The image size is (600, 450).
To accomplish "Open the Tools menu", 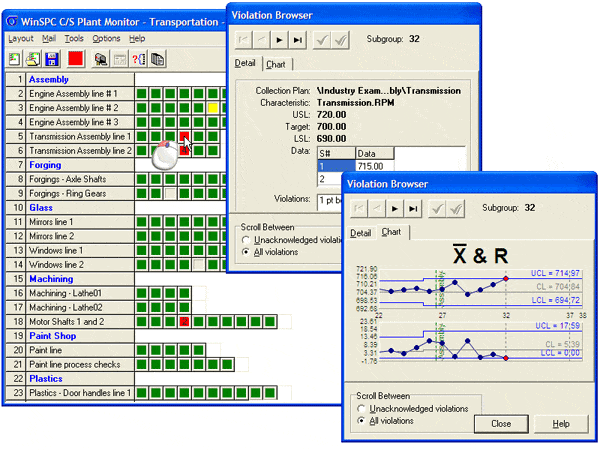I will (x=74, y=38).
